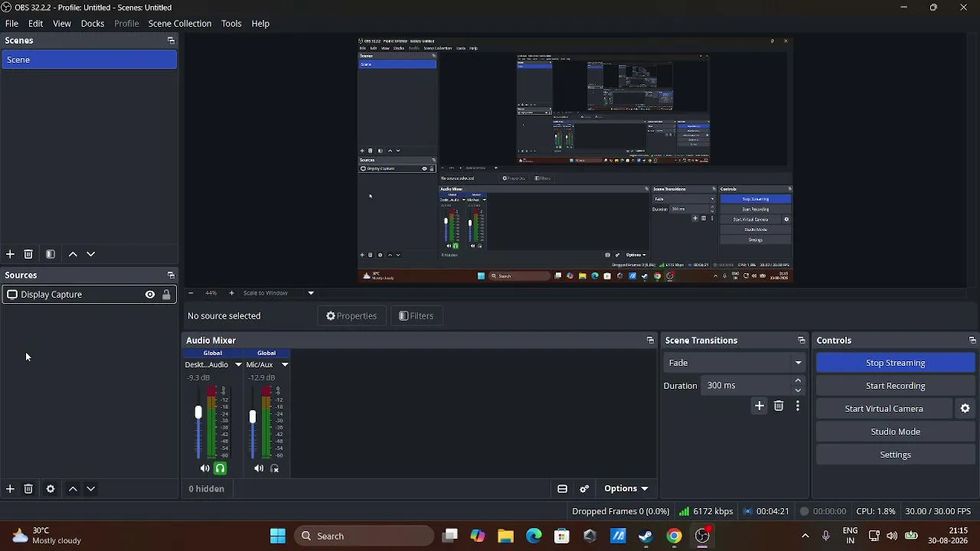The height and width of the screenshot is (551, 980).
Task: Open scene filters icon in Scenes panel
Action: pyautogui.click(x=51, y=254)
